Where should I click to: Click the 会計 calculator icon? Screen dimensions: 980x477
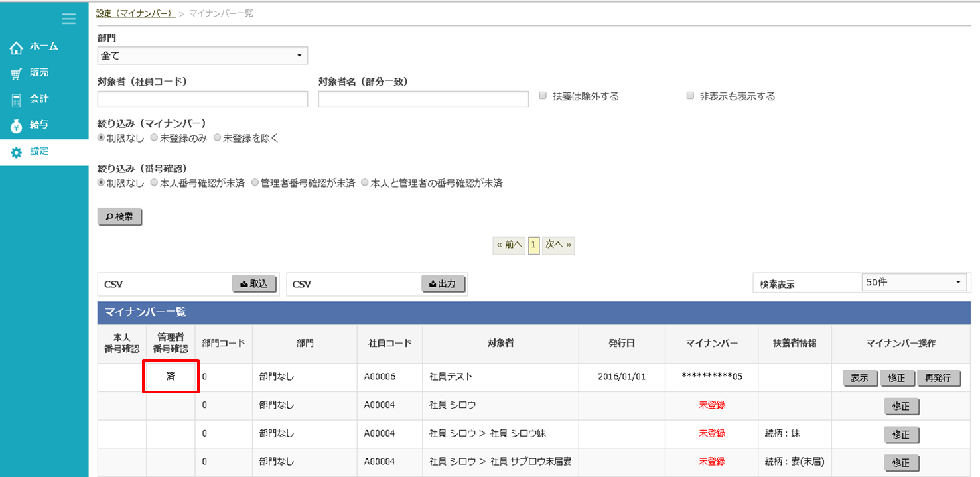[x=17, y=100]
